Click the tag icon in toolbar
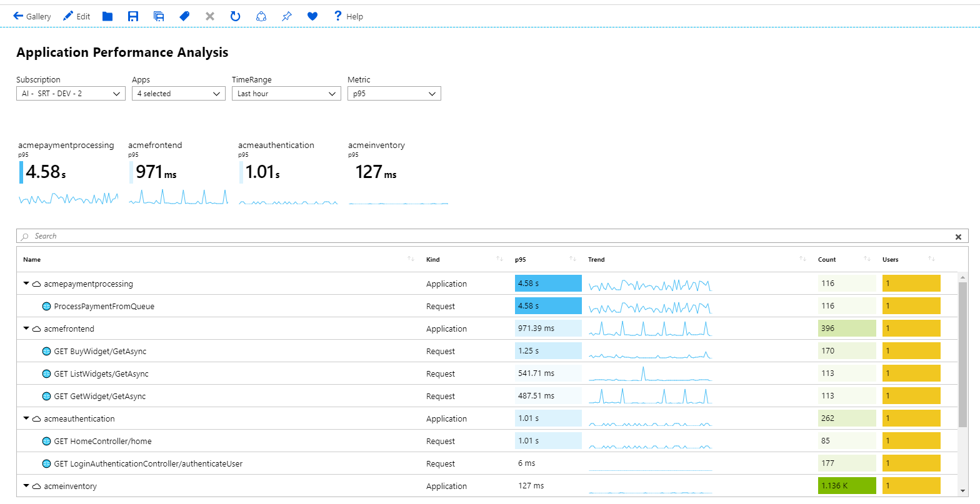Screen dimensions: 980x504 pos(184,16)
